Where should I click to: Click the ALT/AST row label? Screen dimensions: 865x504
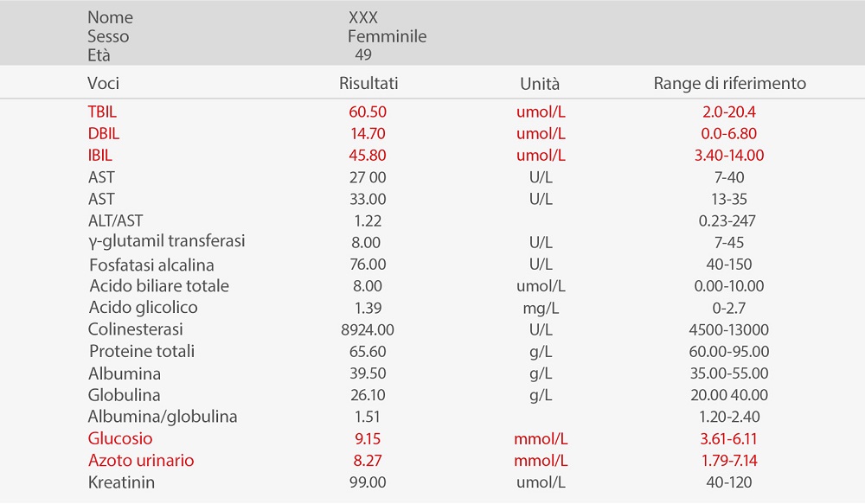point(115,220)
